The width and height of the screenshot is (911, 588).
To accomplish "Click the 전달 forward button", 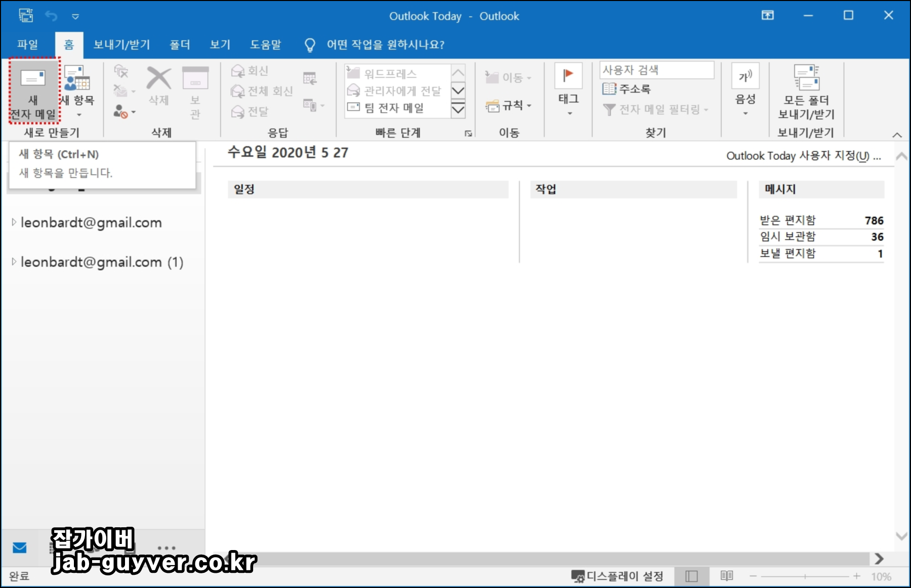I will tap(250, 111).
